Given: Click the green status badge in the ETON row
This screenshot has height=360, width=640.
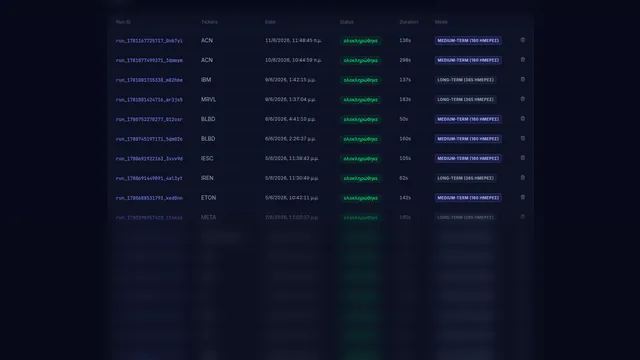Looking at the screenshot, I should [360, 198].
